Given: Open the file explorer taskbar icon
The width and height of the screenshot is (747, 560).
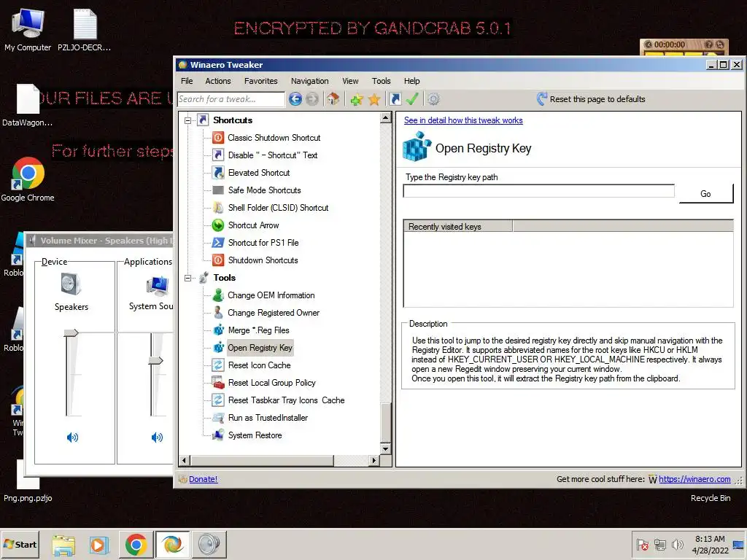Looking at the screenshot, I should pos(63,544).
